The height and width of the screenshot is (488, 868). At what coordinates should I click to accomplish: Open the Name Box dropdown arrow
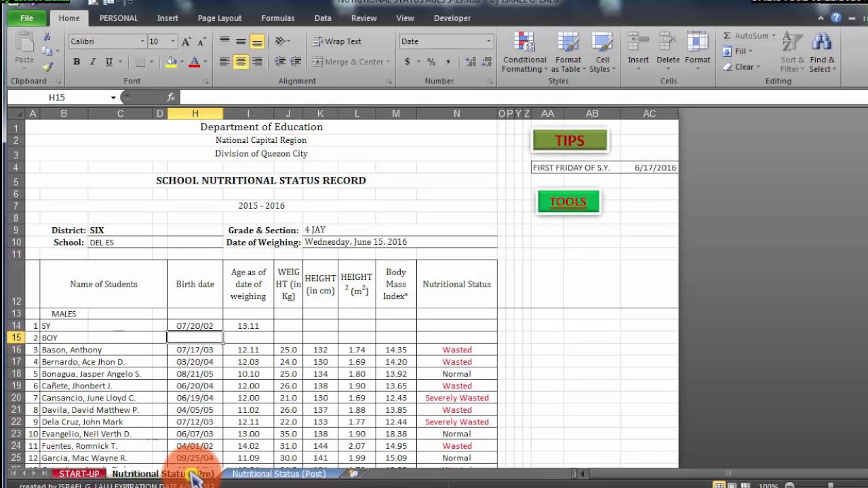(113, 98)
